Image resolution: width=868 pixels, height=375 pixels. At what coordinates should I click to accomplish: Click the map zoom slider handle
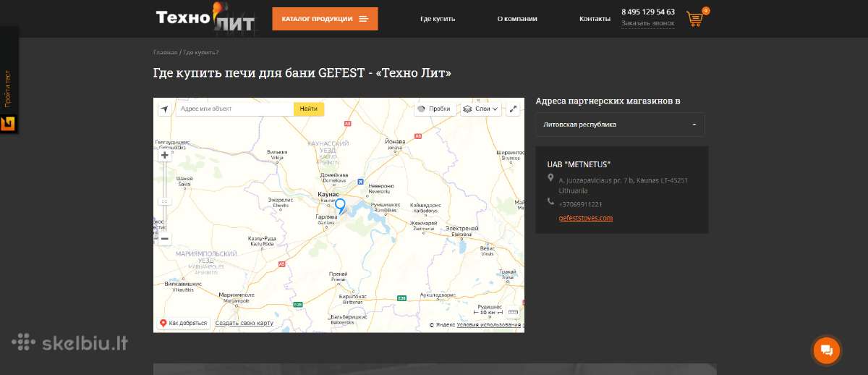coord(165,201)
